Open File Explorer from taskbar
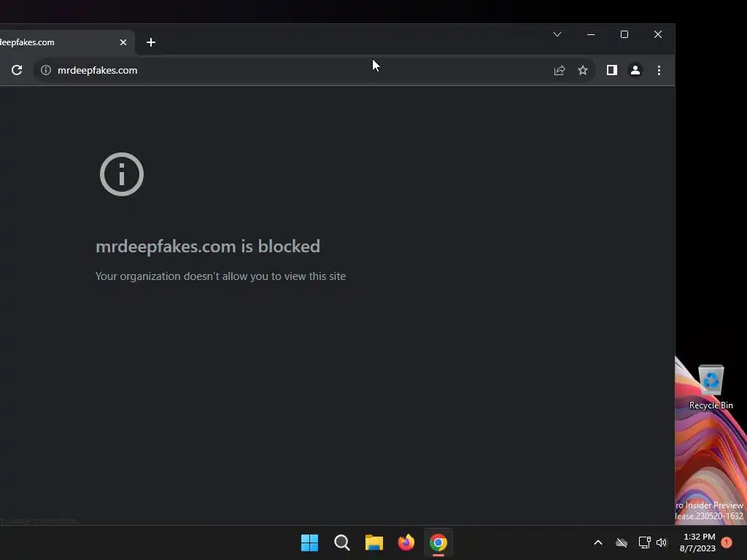This screenshot has width=747, height=560. 374,542
